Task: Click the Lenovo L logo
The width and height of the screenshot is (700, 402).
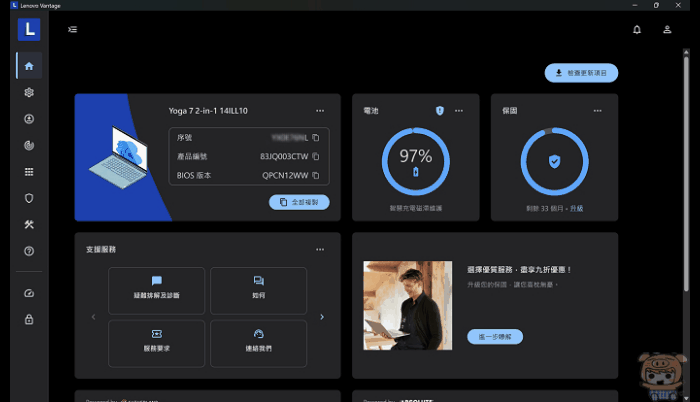Action: pos(29,29)
